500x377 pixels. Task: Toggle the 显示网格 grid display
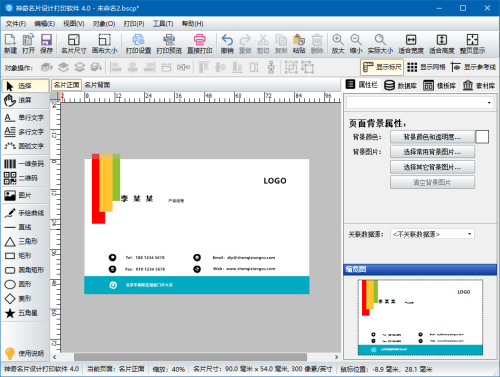[x=426, y=67]
